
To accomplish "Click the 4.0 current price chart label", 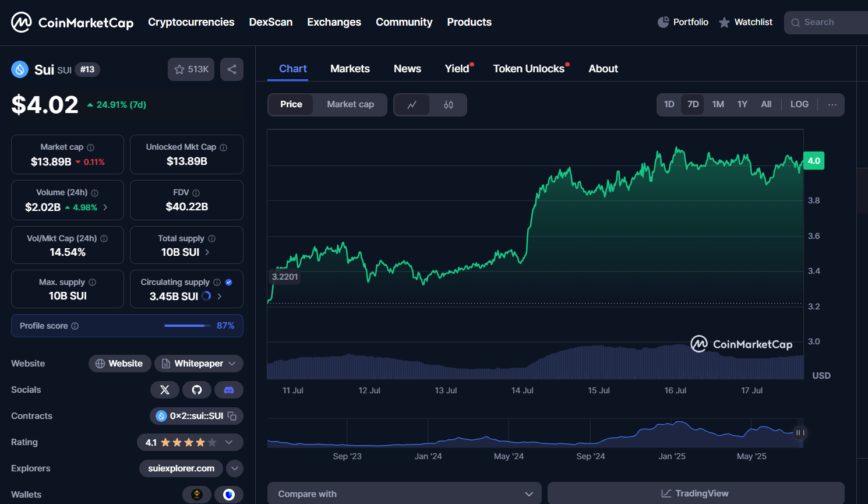I will coord(814,161).
